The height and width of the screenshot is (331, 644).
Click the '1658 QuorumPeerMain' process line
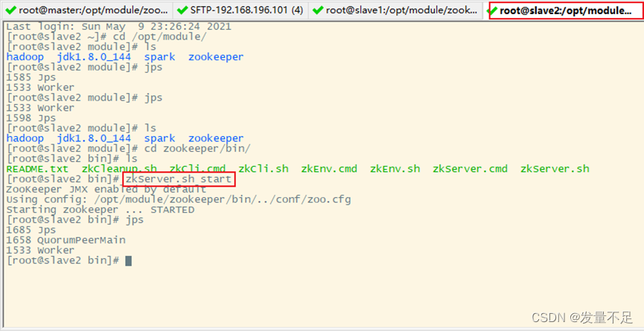coord(66,240)
